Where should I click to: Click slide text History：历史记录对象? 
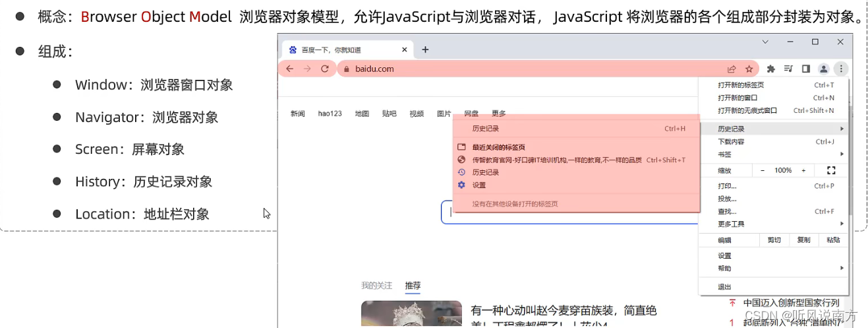click(x=144, y=182)
